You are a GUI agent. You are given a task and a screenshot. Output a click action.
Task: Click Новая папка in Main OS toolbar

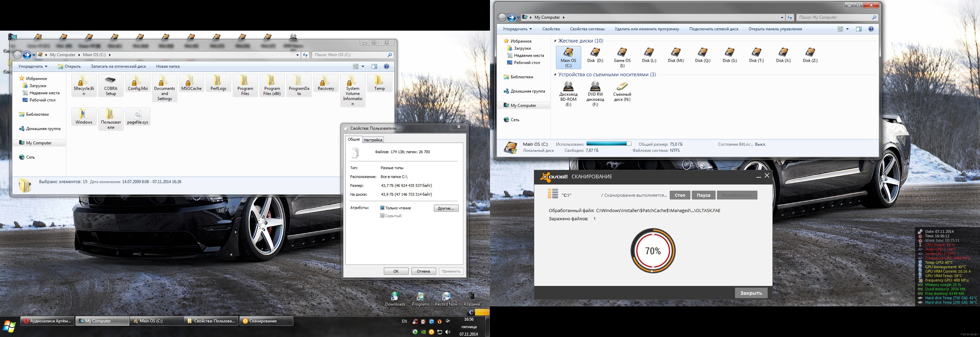pyautogui.click(x=168, y=66)
